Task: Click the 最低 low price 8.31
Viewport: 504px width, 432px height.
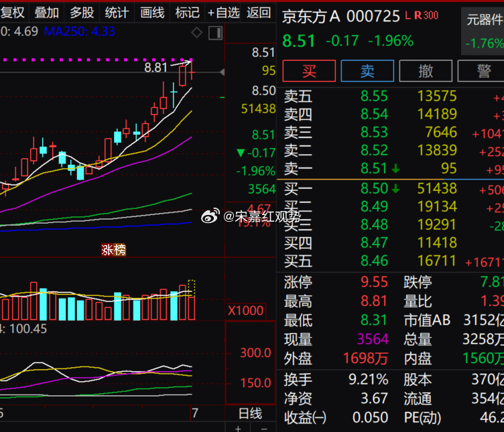Action: (x=374, y=320)
